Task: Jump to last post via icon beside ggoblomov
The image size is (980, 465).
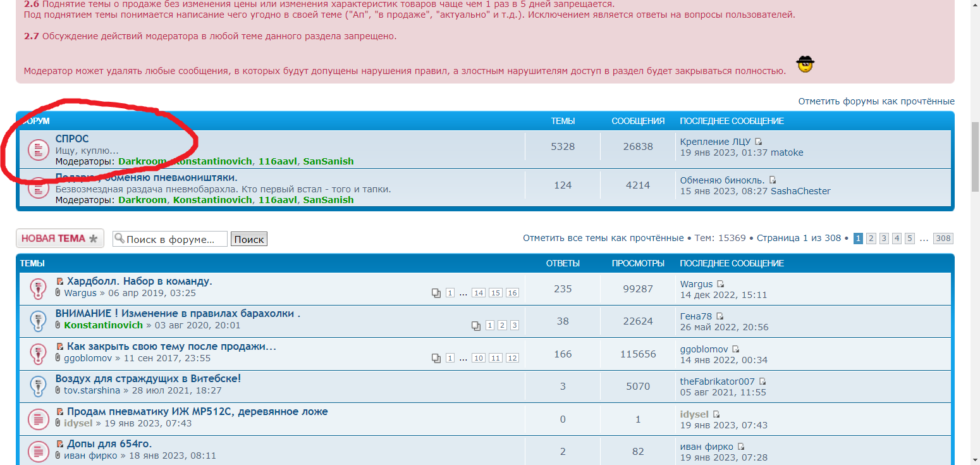Action: [735, 349]
